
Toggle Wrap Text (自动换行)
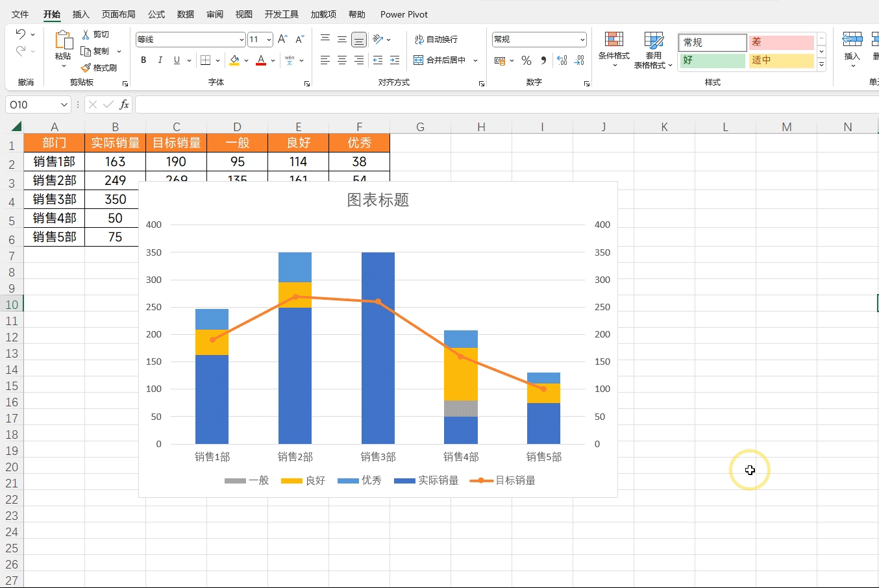[436, 40]
